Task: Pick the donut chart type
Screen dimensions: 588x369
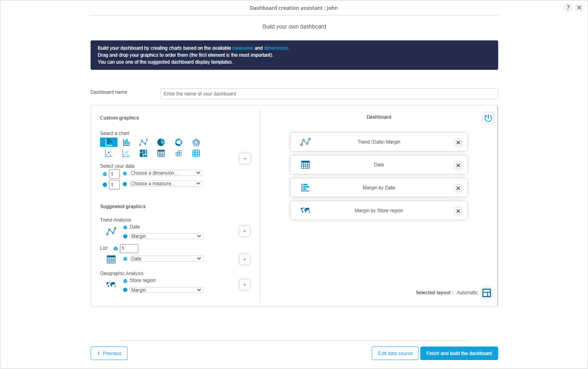Action: (179, 142)
